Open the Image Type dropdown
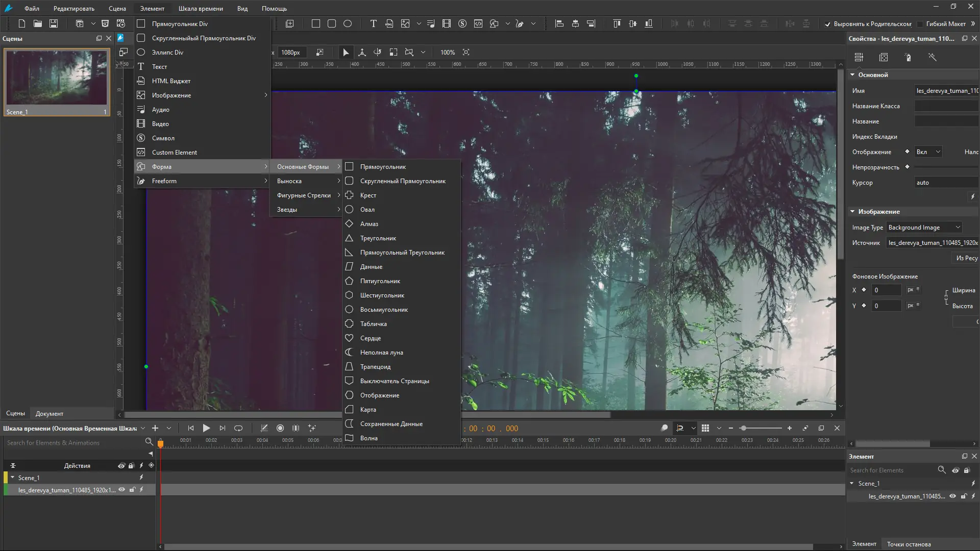Screen dimensions: 980x551 pos(924,228)
